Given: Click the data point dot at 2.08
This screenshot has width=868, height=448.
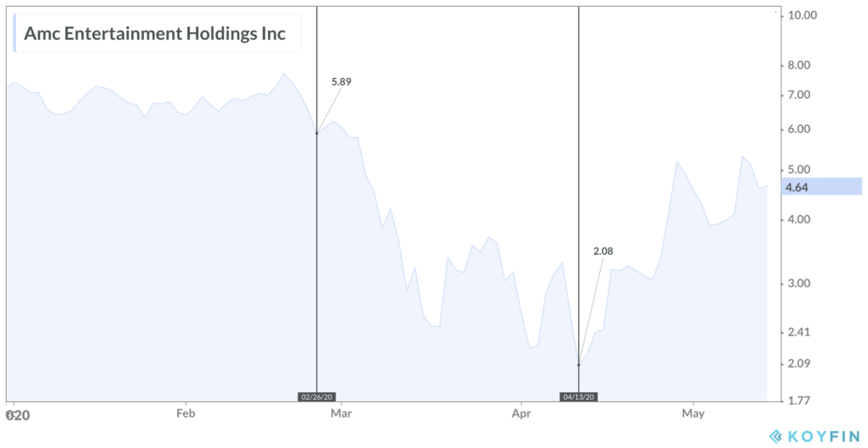Looking at the screenshot, I should pyautogui.click(x=579, y=365).
